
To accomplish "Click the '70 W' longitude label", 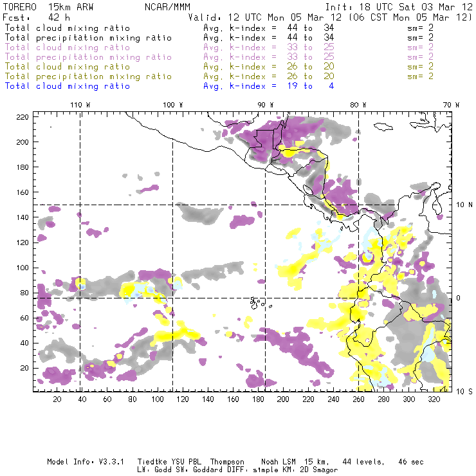I will coord(451,105).
